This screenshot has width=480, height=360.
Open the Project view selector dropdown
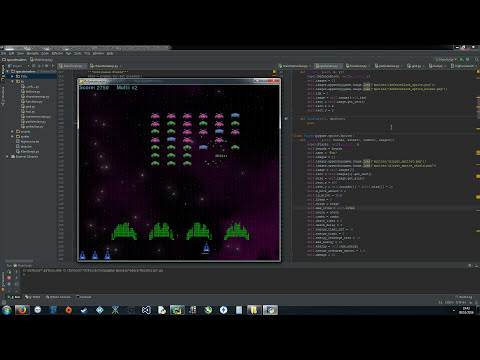click(x=19, y=66)
